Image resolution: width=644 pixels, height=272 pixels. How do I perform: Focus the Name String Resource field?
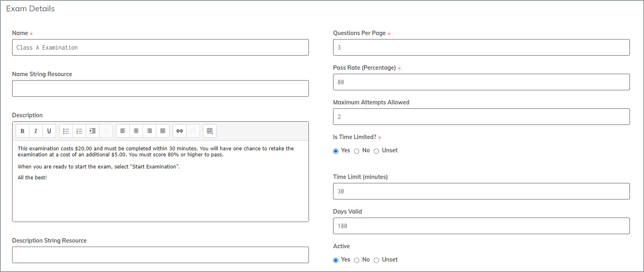pyautogui.click(x=160, y=89)
